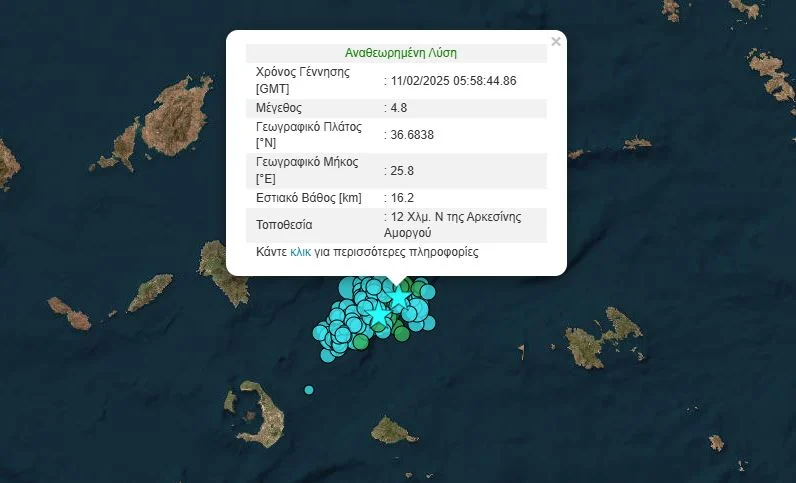This screenshot has height=483, width=796.
Task: Click Anafi island south of the cluster
Action: 392,431
